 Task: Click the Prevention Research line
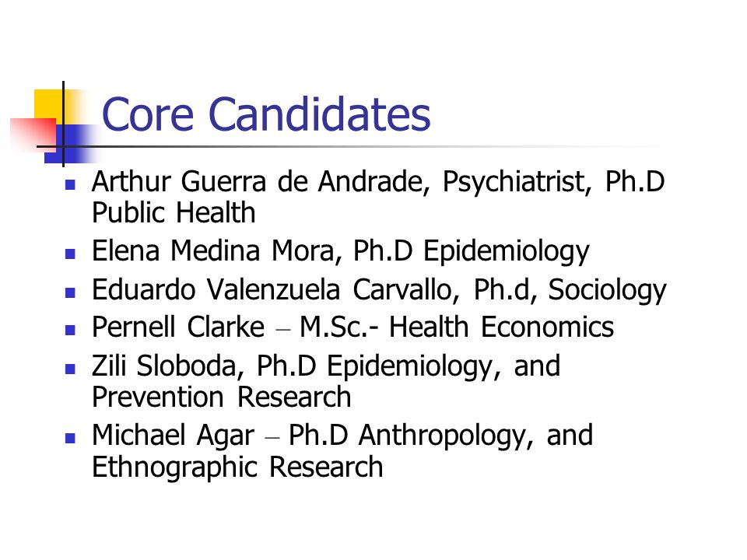pos(222,397)
